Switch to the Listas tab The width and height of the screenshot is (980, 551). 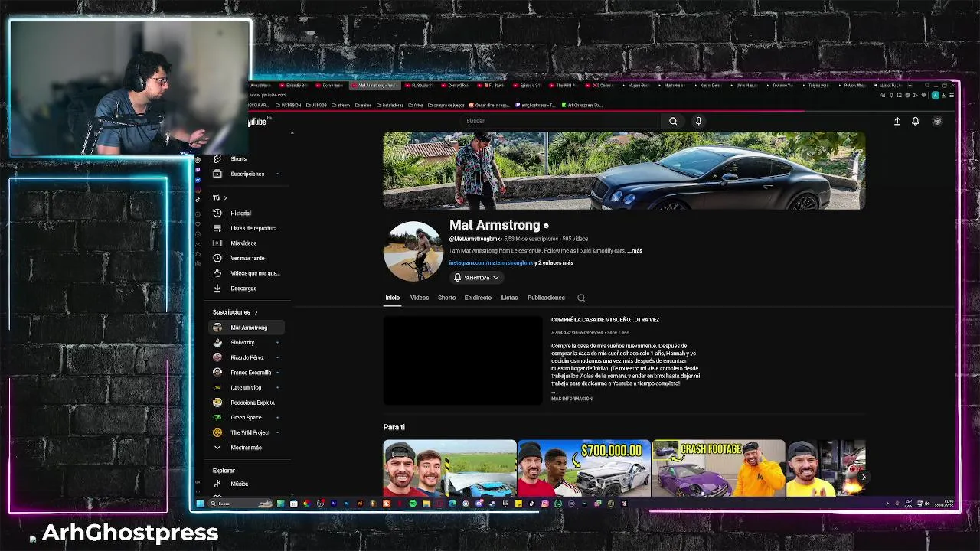coord(509,298)
